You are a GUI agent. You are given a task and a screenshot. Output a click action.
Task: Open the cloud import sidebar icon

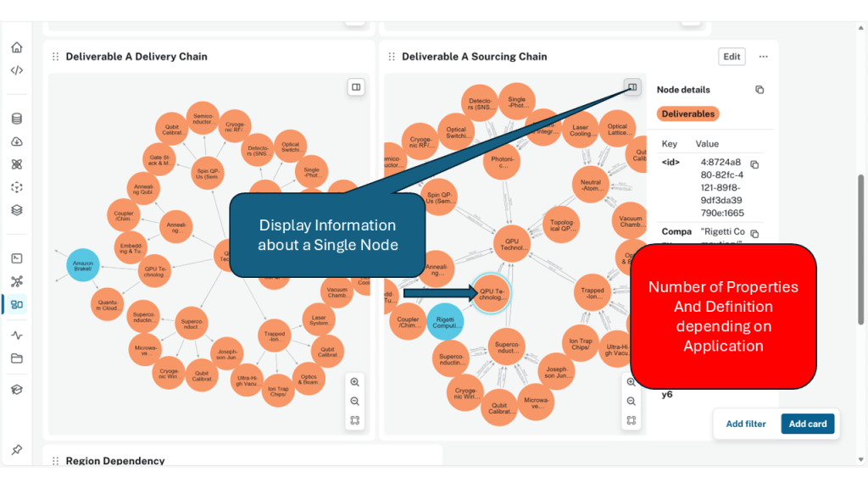pos(17,141)
